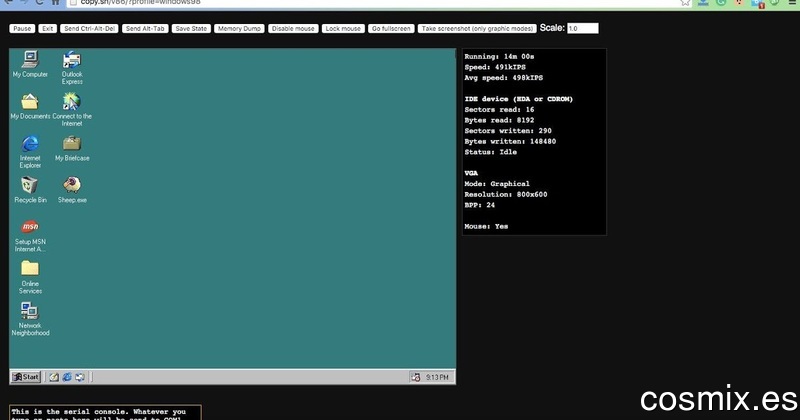Image resolution: width=800 pixels, height=420 pixels.
Task: Open the Online Services folder
Action: (30, 277)
